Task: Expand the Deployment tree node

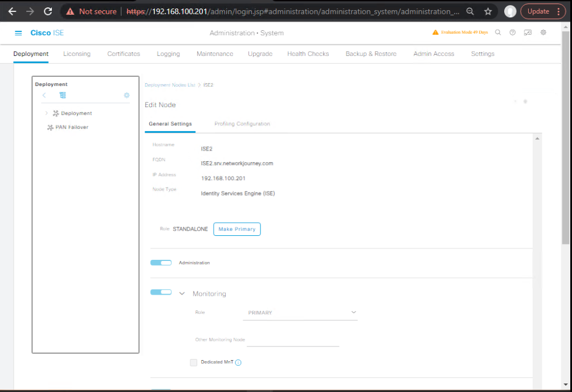Action: (x=46, y=113)
